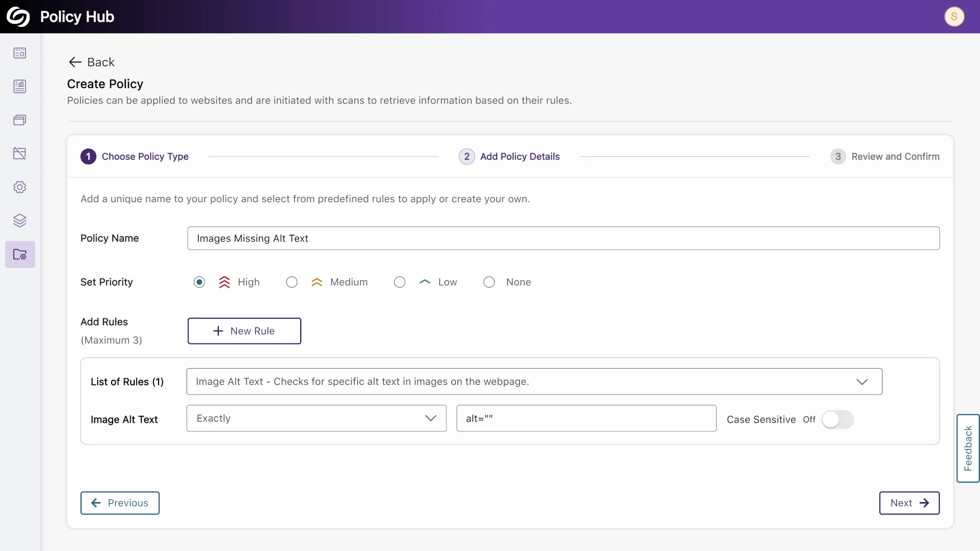Click the Policy Hub logo icon
This screenshot has height=551, width=980.
point(18,17)
